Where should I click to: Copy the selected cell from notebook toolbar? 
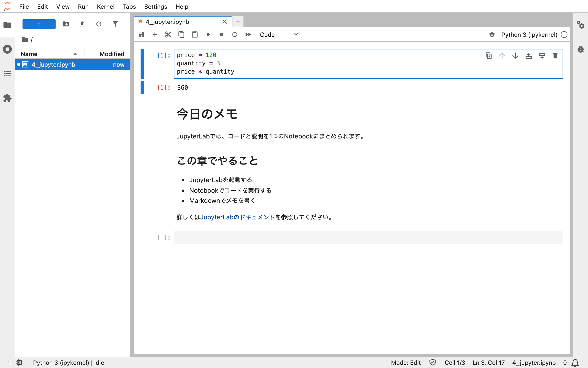[x=181, y=34]
